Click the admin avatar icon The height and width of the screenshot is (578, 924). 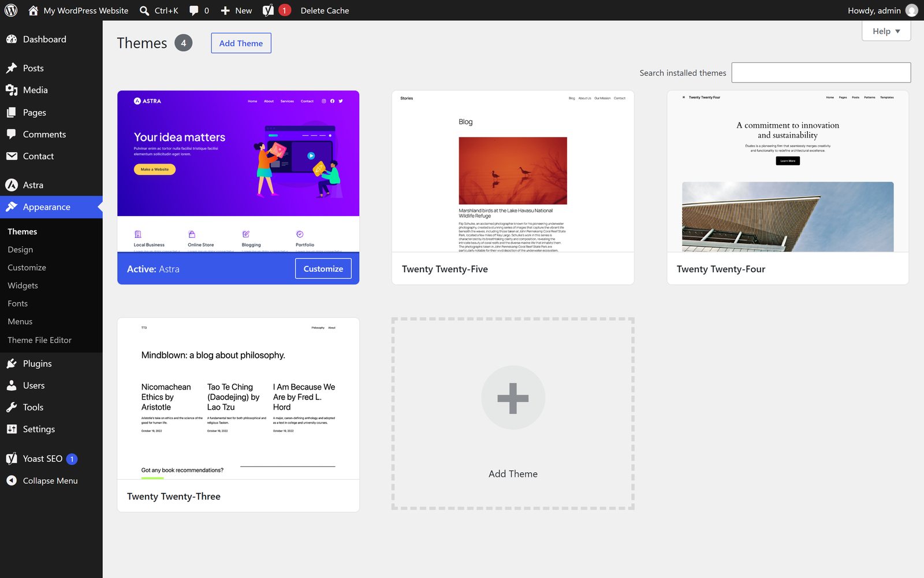click(x=912, y=10)
